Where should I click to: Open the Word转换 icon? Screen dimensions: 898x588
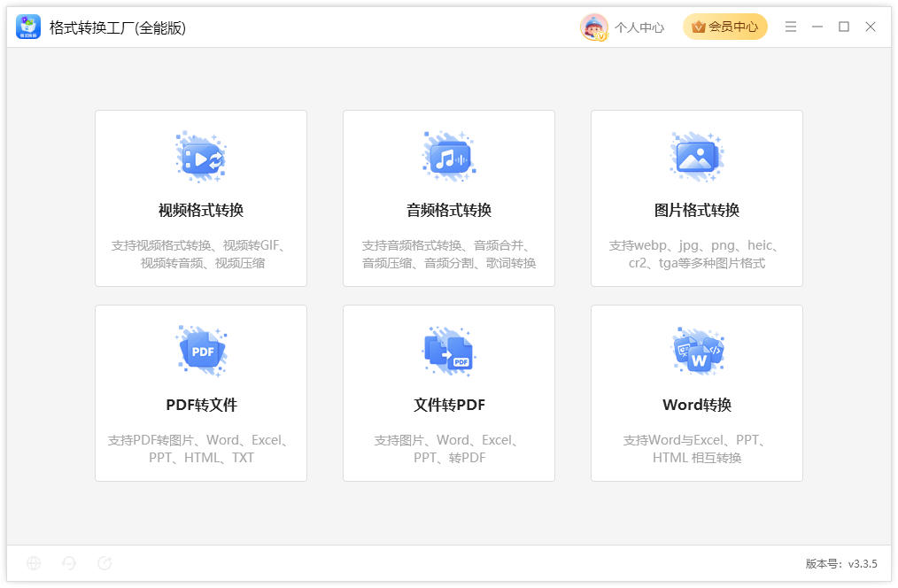coord(697,351)
